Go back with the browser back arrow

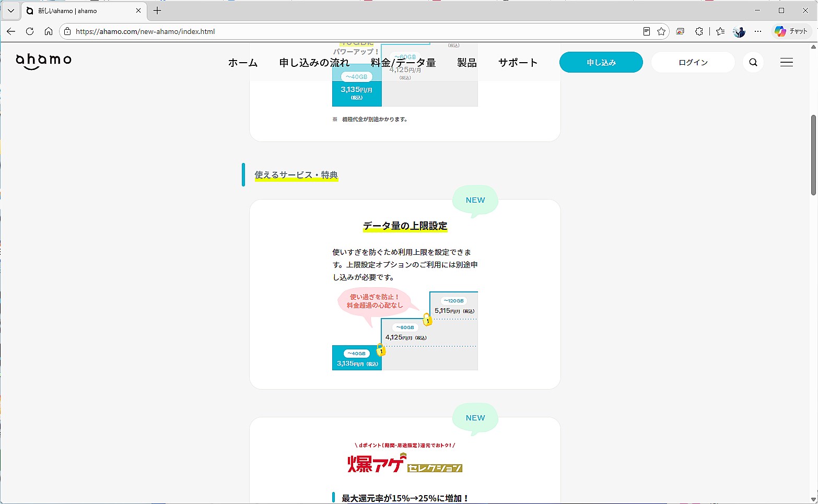tap(11, 31)
